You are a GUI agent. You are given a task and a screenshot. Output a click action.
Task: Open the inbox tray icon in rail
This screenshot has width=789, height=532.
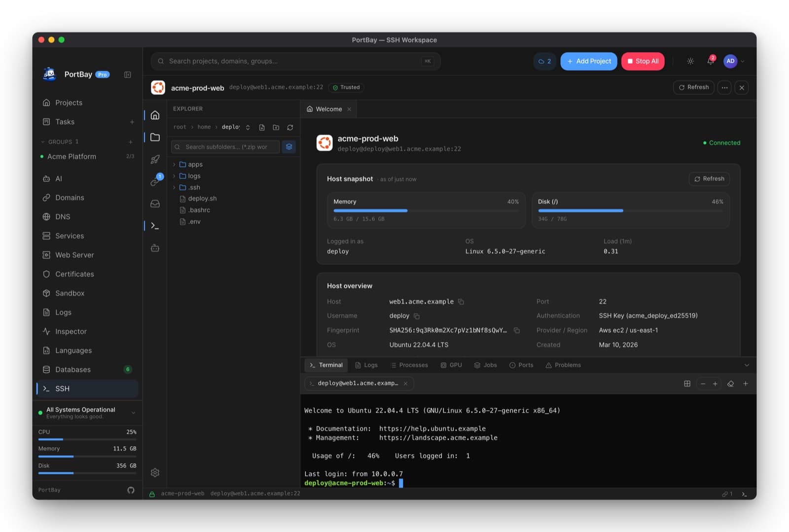[x=155, y=204]
